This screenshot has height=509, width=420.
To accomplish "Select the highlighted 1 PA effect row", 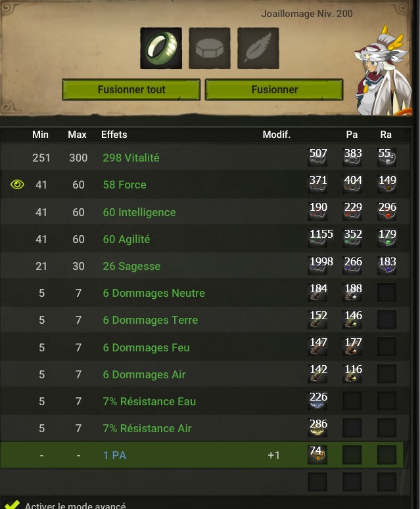I will click(201, 454).
